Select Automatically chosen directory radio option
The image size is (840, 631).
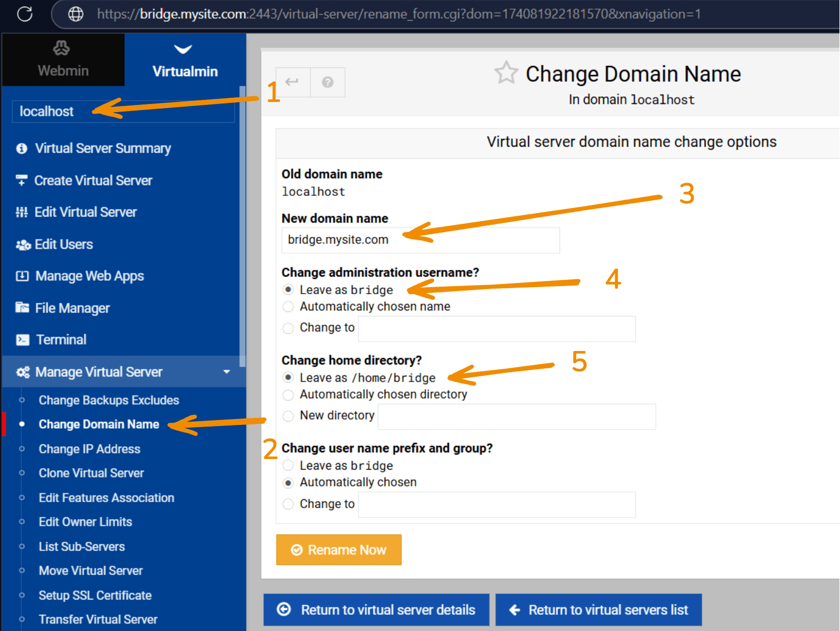click(288, 395)
